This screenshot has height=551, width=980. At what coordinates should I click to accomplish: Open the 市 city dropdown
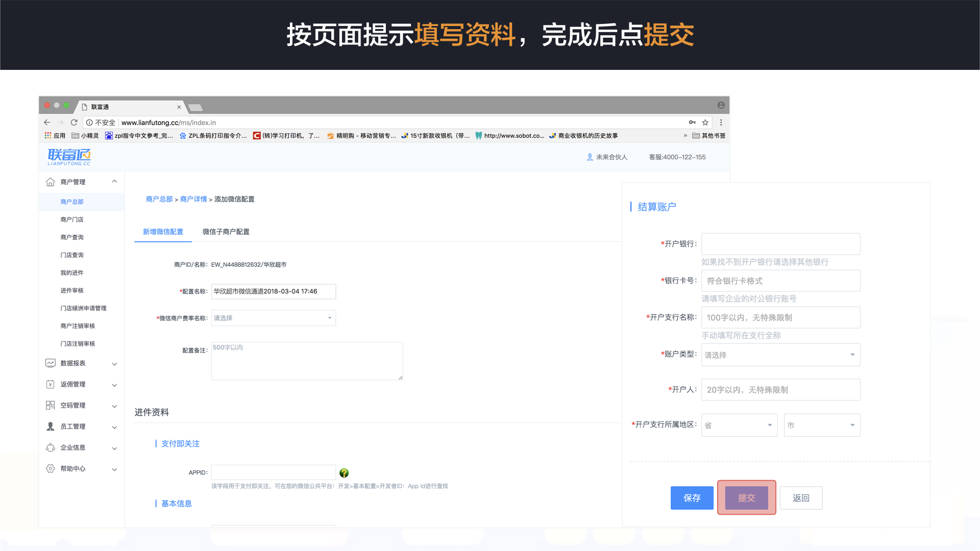(822, 425)
